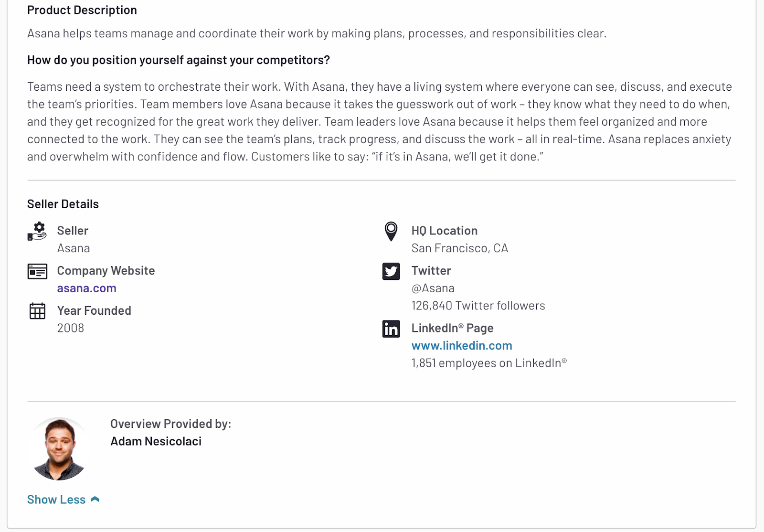Click the Year Founded calendar icon
This screenshot has width=764, height=532.
click(37, 311)
